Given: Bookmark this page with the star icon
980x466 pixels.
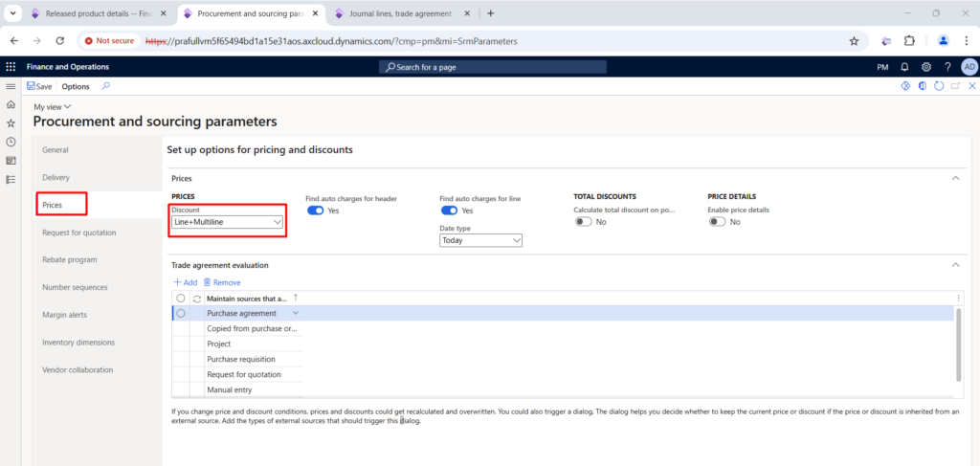Looking at the screenshot, I should click(x=854, y=40).
